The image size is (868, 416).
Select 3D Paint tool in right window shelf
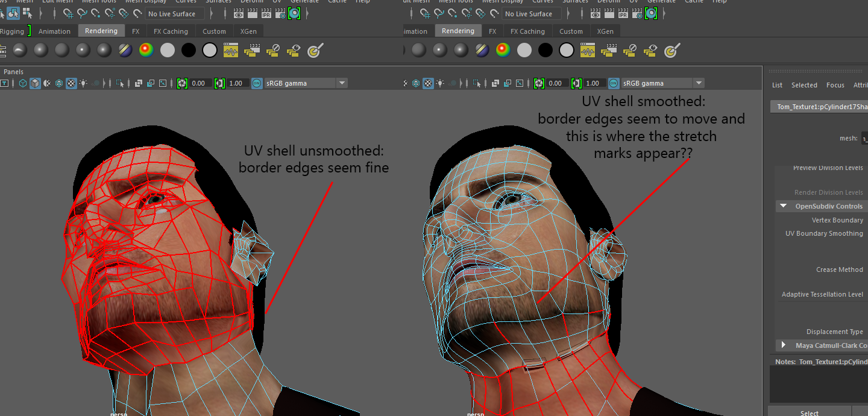[x=672, y=51]
